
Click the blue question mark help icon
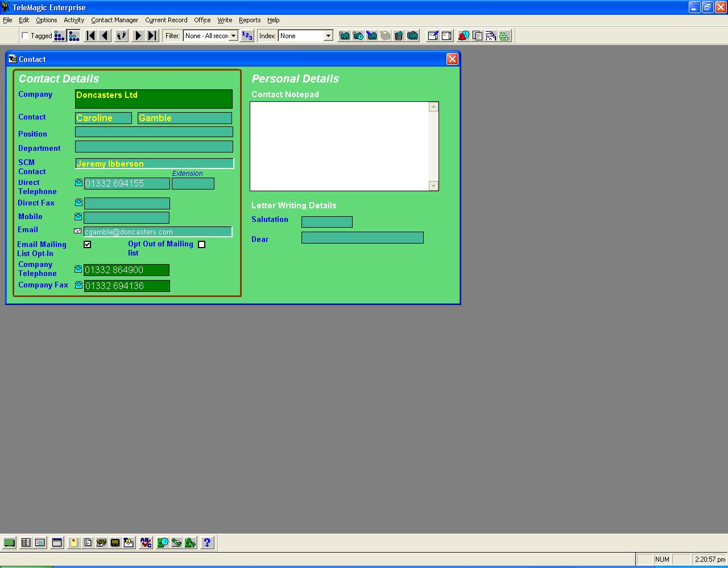pyautogui.click(x=207, y=543)
